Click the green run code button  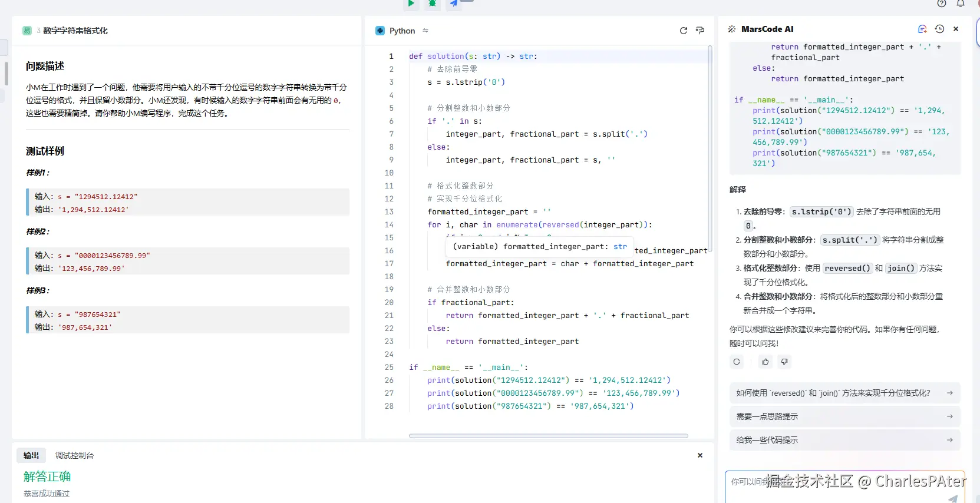point(411,4)
